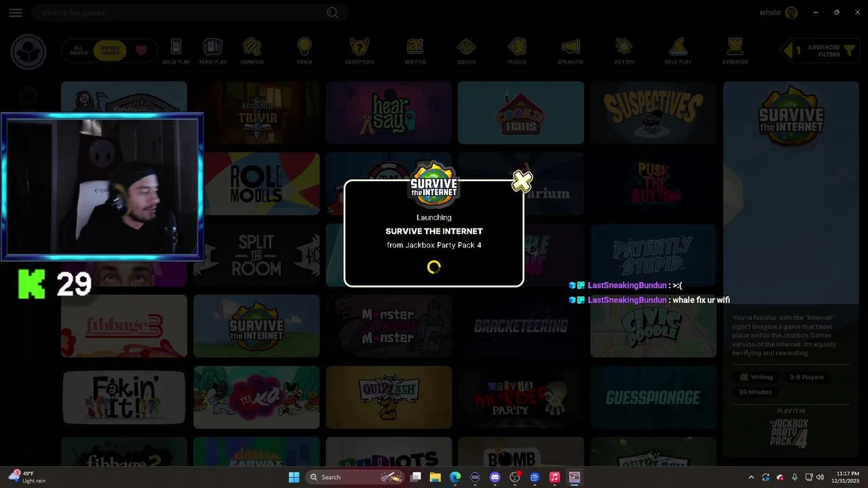This screenshot has width=868, height=488.
Task: Click the magnifier search icon
Action: (x=332, y=13)
